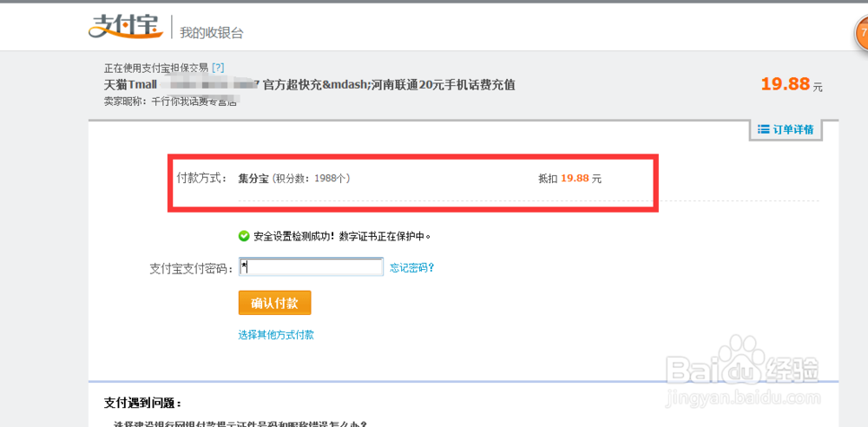Click the 积分数：1988个 points text
868x427 pixels.
pos(311,179)
